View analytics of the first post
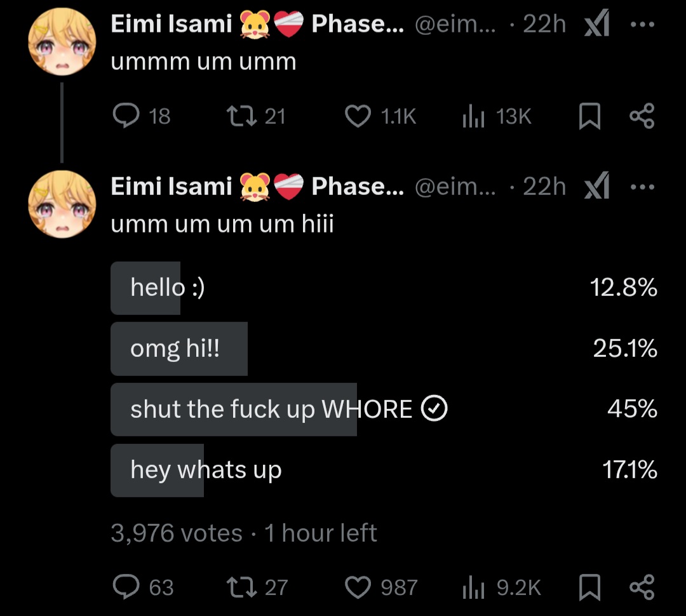The image size is (686, 616). pyautogui.click(x=473, y=116)
